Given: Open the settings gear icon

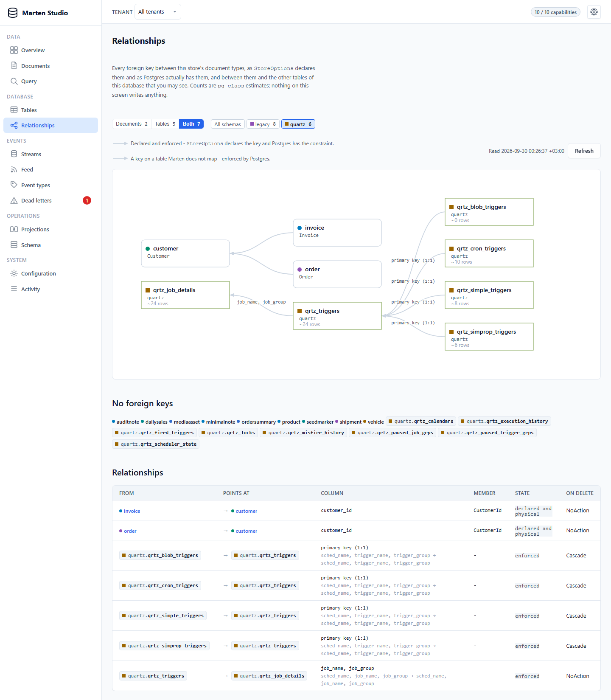Looking at the screenshot, I should (x=594, y=12).
